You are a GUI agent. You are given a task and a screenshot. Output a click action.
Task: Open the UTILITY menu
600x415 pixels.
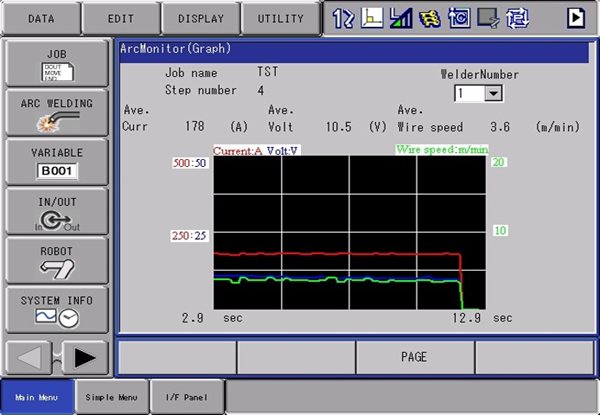coord(280,18)
